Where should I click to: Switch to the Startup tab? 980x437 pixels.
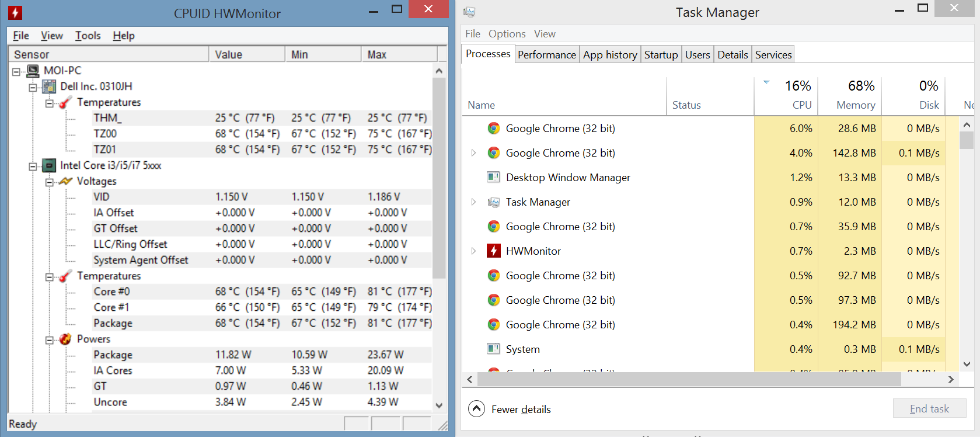[x=661, y=54]
